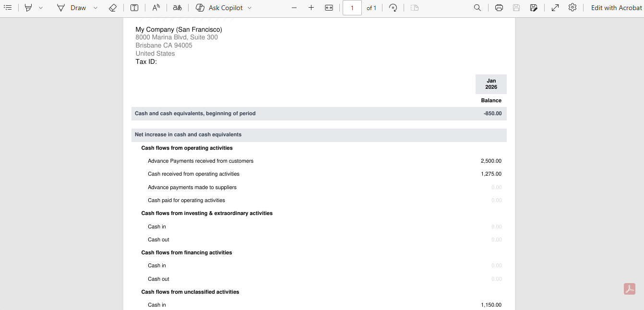Expand the highlight color dropdown arrow
Viewport: 644px width, 310px height.
pyautogui.click(x=41, y=8)
